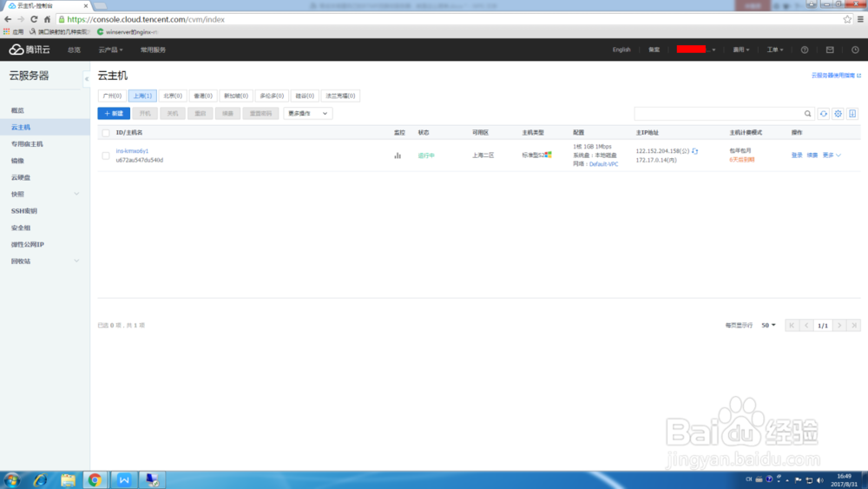Expand the 更多操作 dropdown

point(307,114)
